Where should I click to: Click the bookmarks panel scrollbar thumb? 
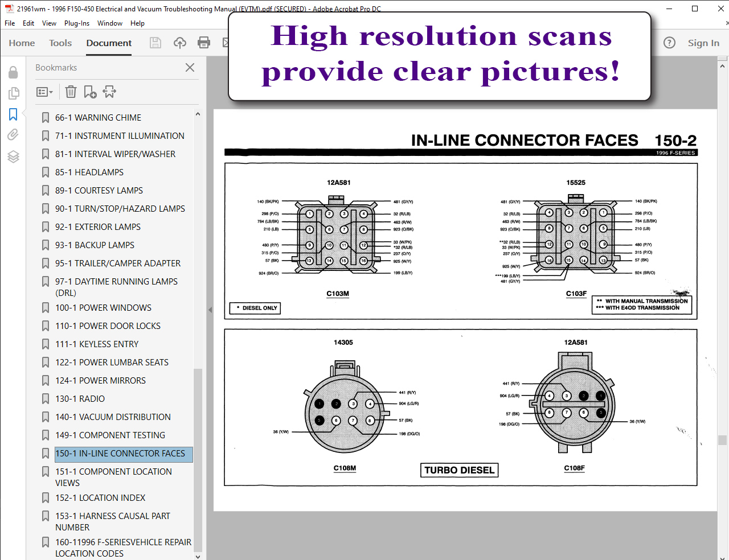coord(198,460)
